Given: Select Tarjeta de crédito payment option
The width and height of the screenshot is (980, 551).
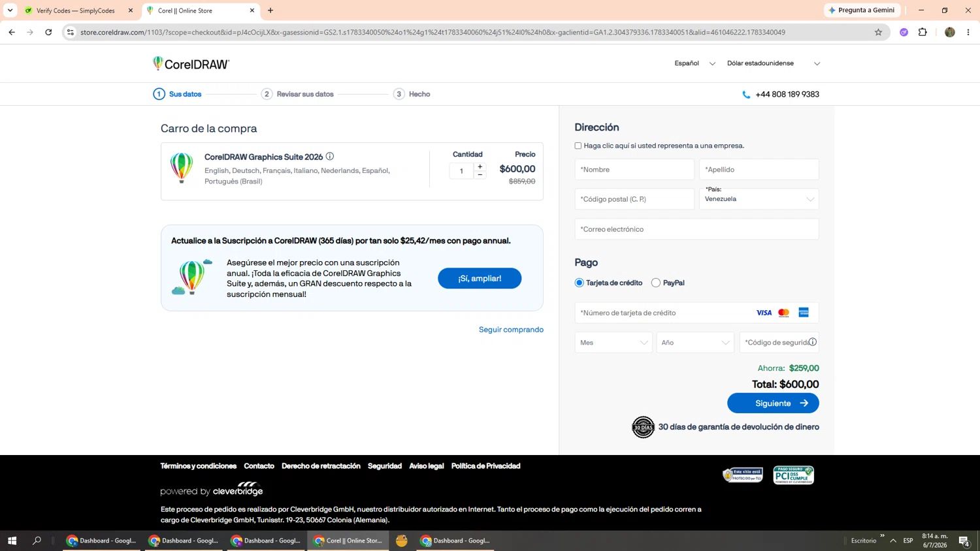Looking at the screenshot, I should pyautogui.click(x=579, y=283).
